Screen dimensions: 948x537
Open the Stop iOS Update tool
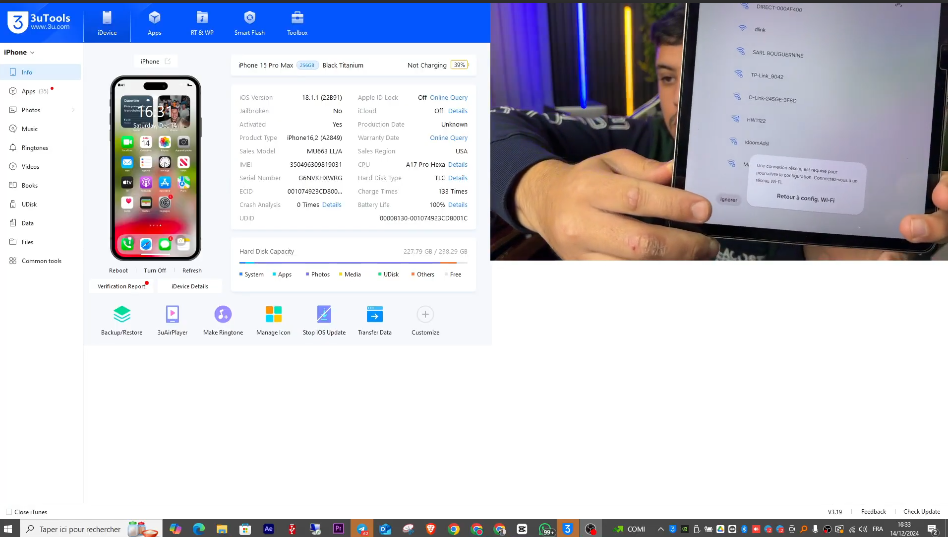coord(324,314)
